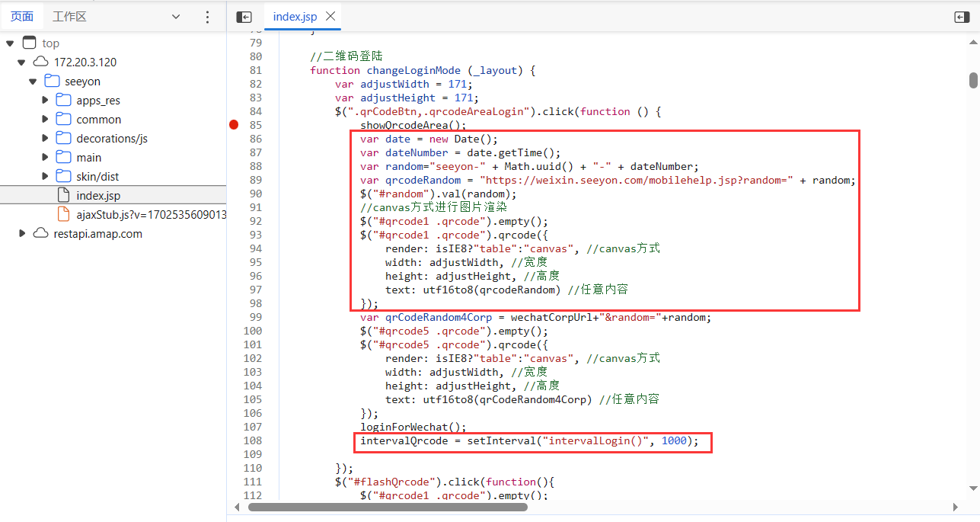Select the 页面 tab
The width and height of the screenshot is (980, 522).
22,17
